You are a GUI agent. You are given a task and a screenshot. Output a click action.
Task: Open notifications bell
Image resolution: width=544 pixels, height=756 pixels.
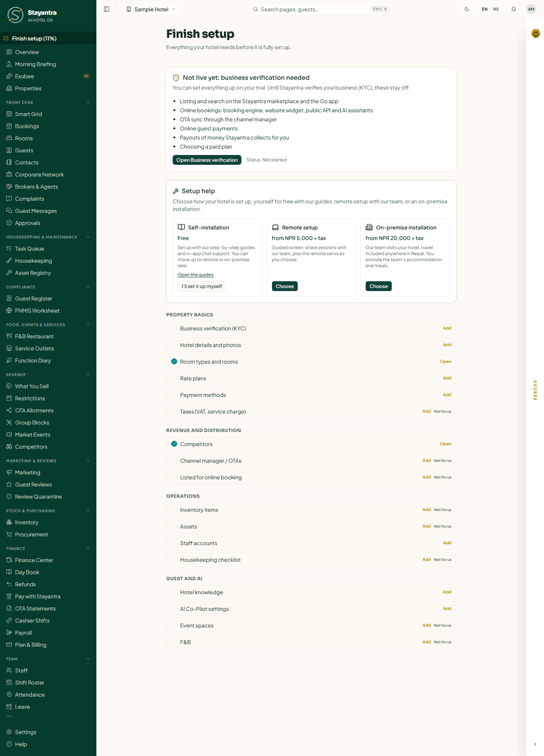514,9
